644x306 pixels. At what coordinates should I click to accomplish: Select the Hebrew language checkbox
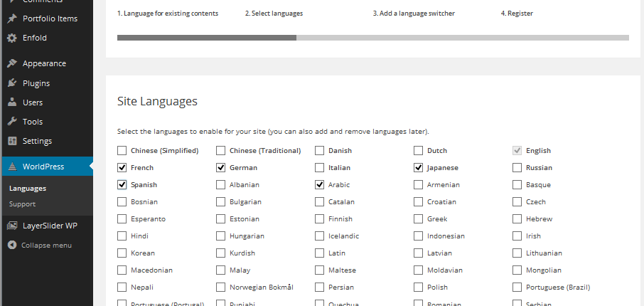(x=517, y=218)
